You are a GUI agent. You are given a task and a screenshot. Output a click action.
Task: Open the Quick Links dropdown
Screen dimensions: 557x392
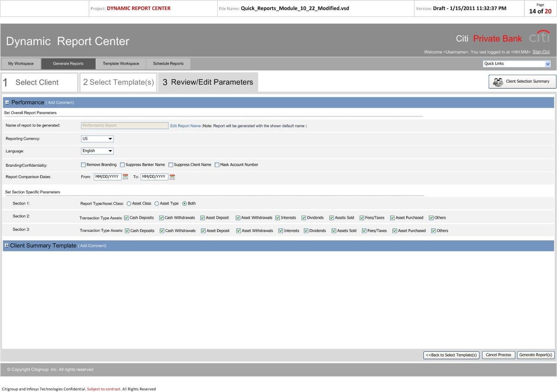pos(548,63)
